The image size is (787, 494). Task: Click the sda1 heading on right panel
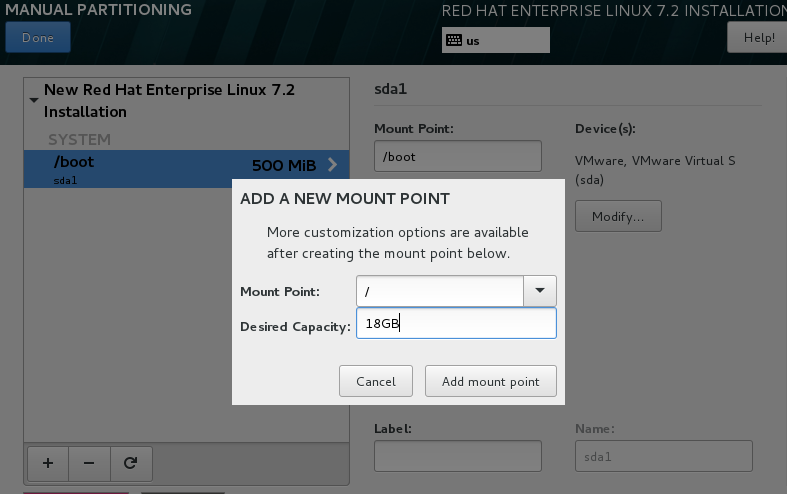coord(390,89)
